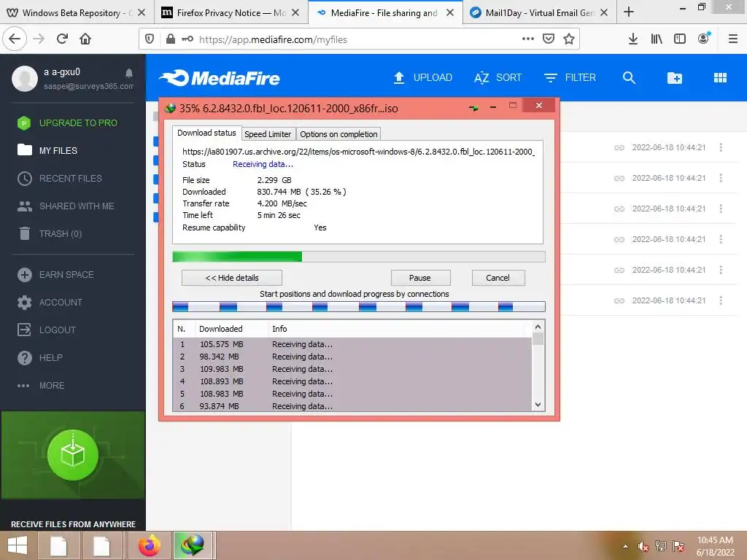
Task: Switch to Firefox Privacy Notice tab
Action: (x=231, y=13)
